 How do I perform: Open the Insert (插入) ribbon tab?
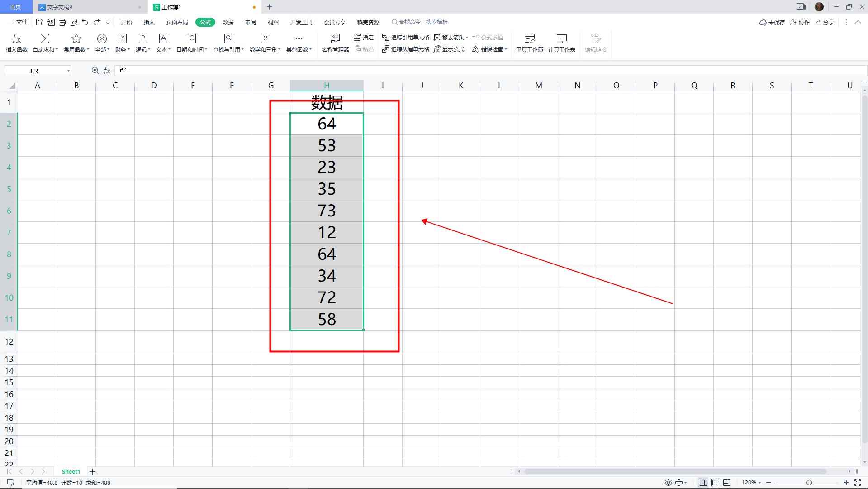[149, 22]
